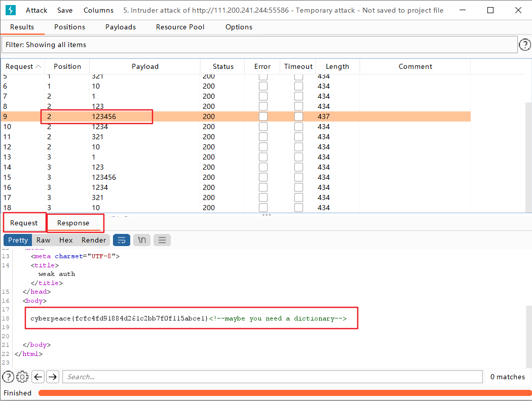The width and height of the screenshot is (532, 401).
Task: Tick the Error checkbox for request 9
Action: pos(263,116)
